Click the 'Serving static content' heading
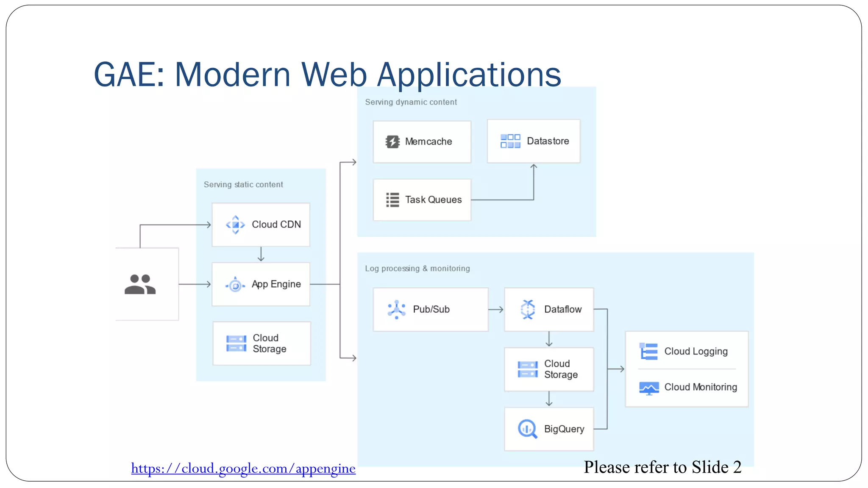868x488 pixels. [243, 185]
